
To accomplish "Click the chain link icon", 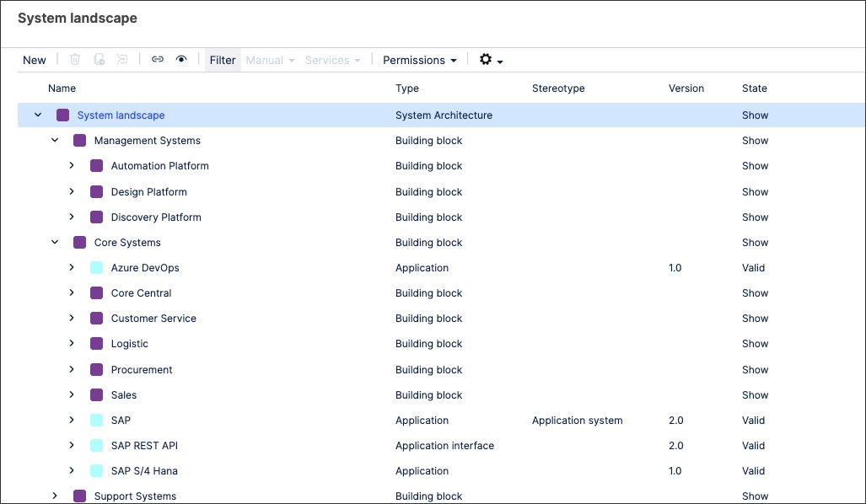I will (x=158, y=59).
